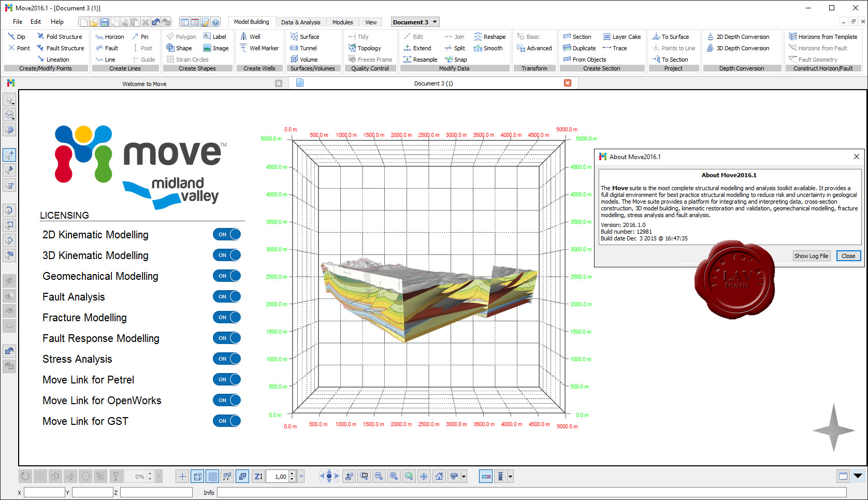Activate the Snap tool
The width and height of the screenshot is (868, 500).
[456, 60]
